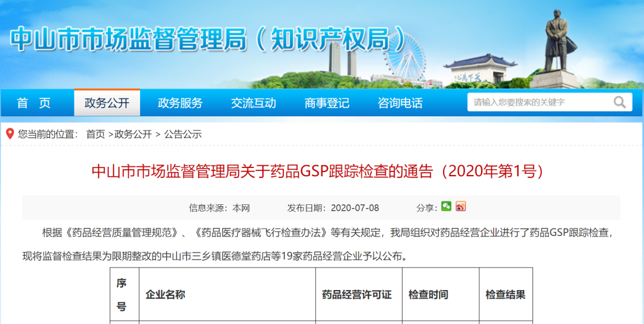Click the 您当前的位置 label
Viewport: 644px width, 324px height.
click(48, 134)
